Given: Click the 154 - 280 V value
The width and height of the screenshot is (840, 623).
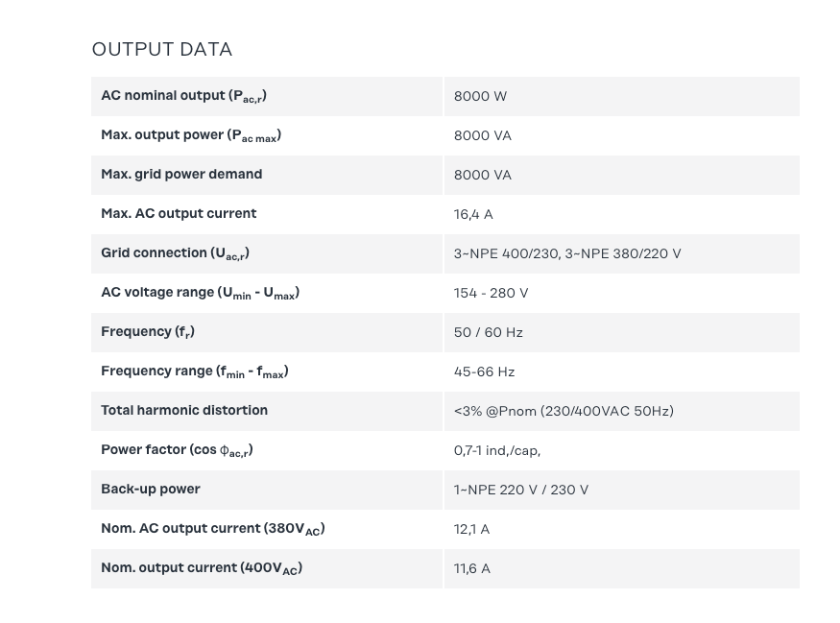Looking at the screenshot, I should point(491,294).
